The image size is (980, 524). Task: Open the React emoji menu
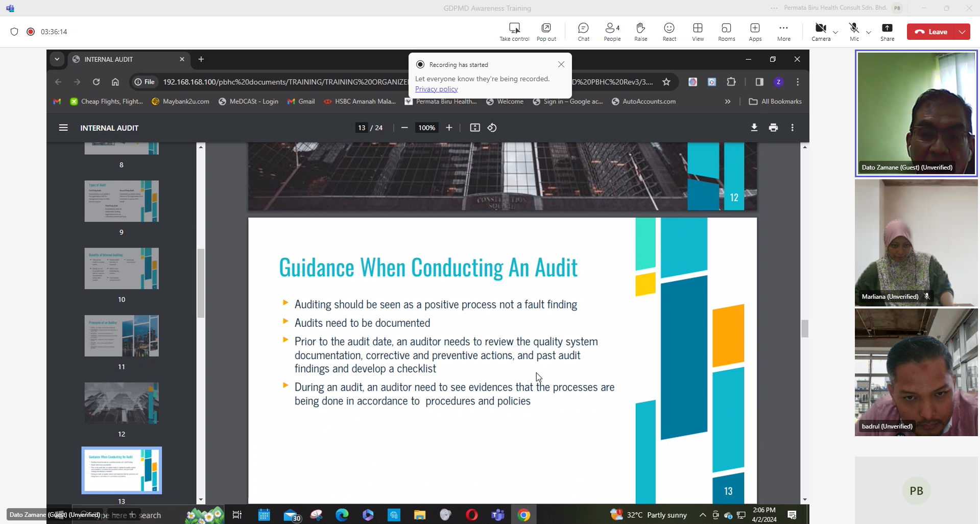tap(669, 32)
